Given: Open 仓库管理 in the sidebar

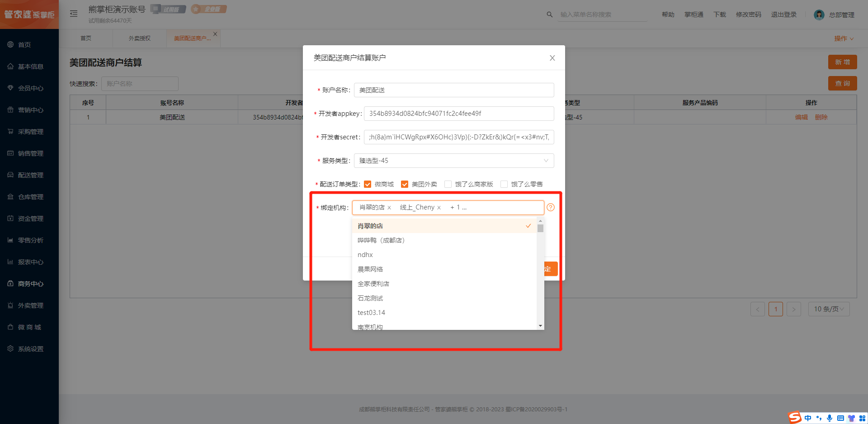Looking at the screenshot, I should point(29,197).
